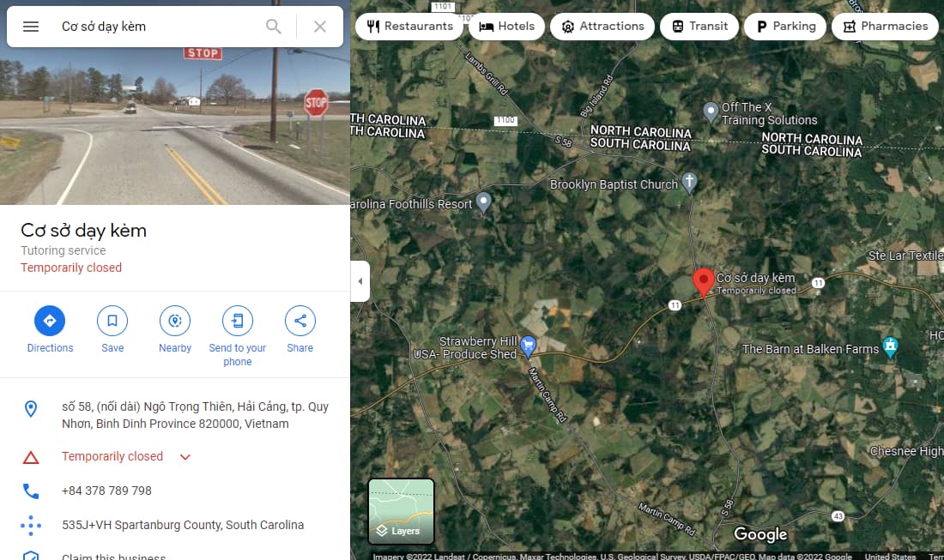Screen dimensions: 944x560
Task: Click the search magnifier icon
Action: click(273, 27)
